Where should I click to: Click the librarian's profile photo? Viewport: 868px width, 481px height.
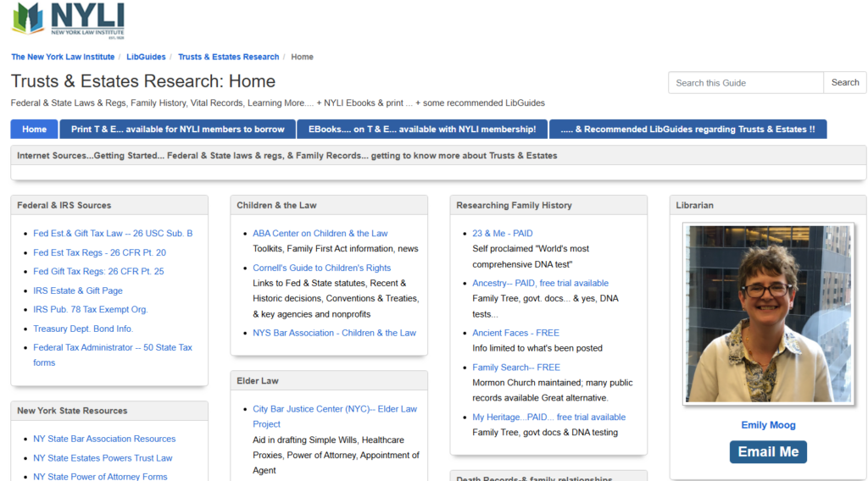click(768, 313)
